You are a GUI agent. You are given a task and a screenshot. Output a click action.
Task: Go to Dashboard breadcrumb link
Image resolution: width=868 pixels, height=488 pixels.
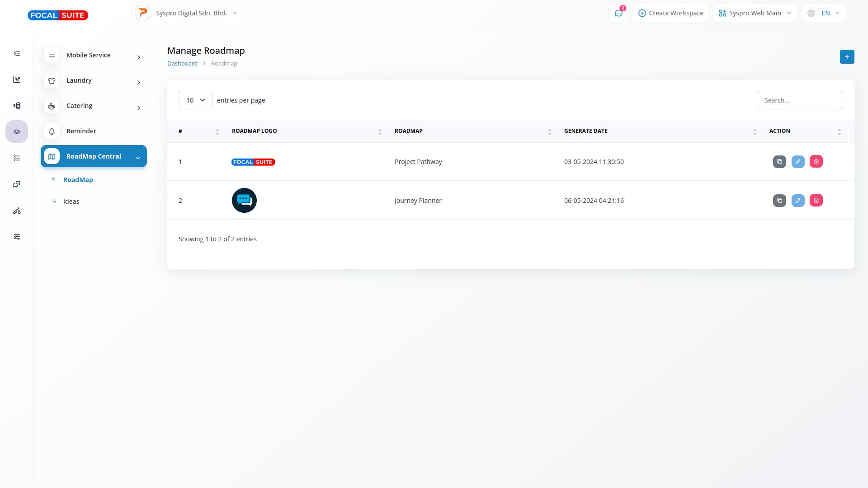182,63
